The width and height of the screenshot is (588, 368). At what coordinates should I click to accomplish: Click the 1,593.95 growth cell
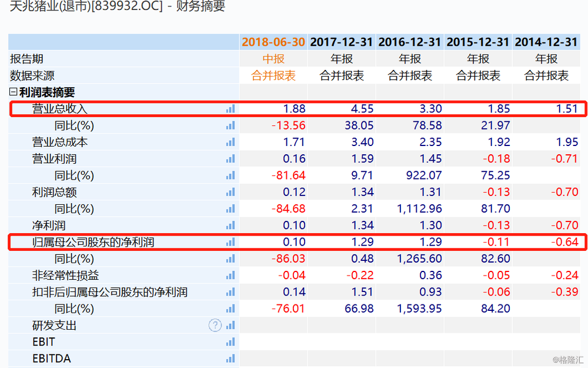click(420, 309)
